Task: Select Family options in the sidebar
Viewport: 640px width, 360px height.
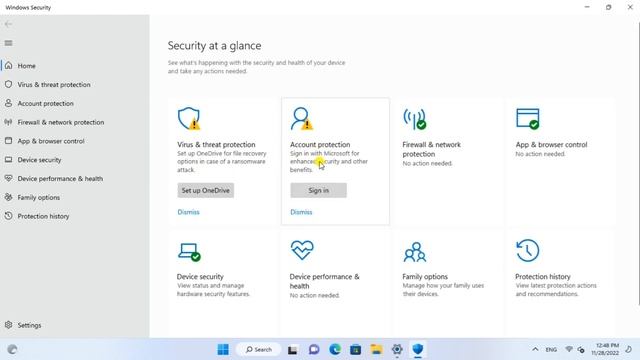Action: [x=38, y=197]
